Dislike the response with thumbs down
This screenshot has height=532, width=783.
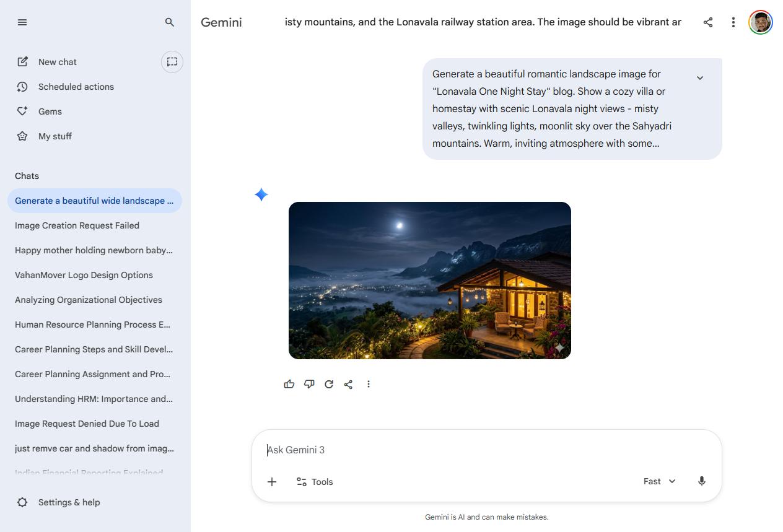[x=309, y=384]
